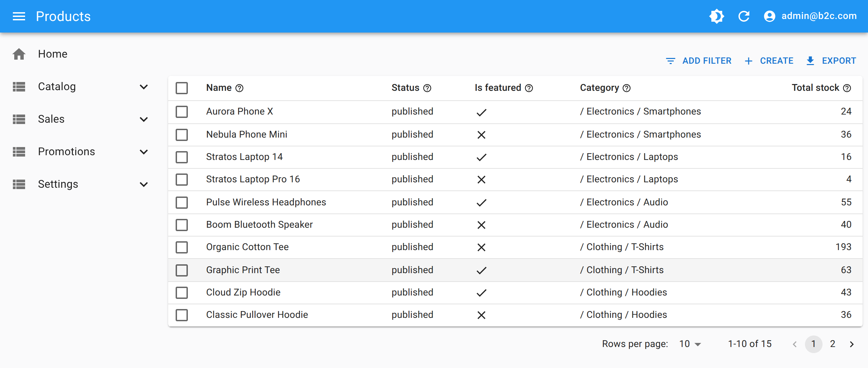Click the Home house icon

(19, 54)
